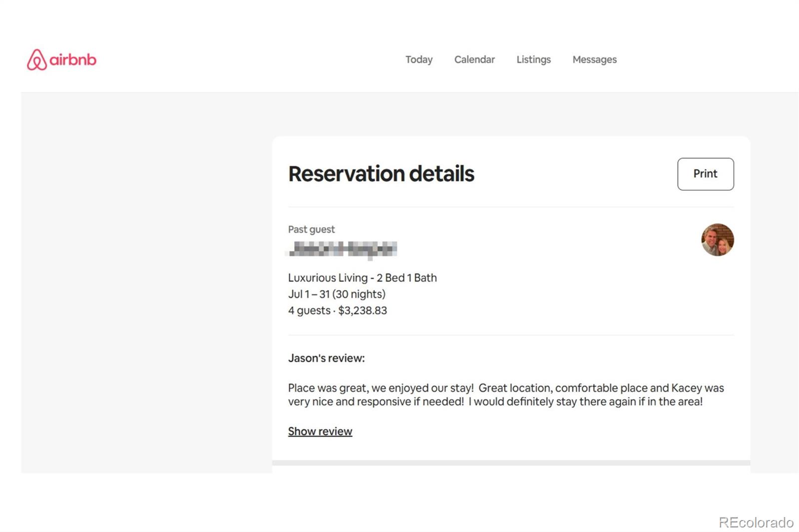Click the 4 guests text
Viewport: 799px width, 532px height.
(x=309, y=310)
